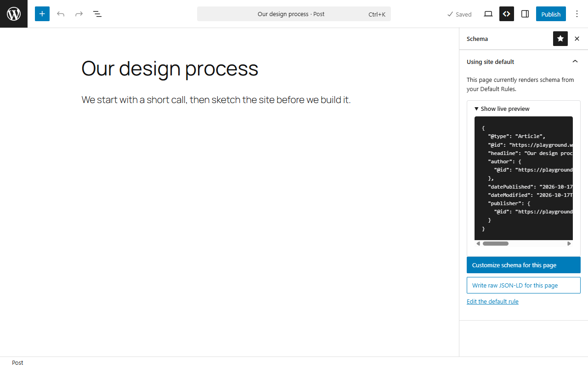Click the "author" line in JSON preview
Image resolution: width=588 pixels, height=368 pixels.
coord(504,161)
